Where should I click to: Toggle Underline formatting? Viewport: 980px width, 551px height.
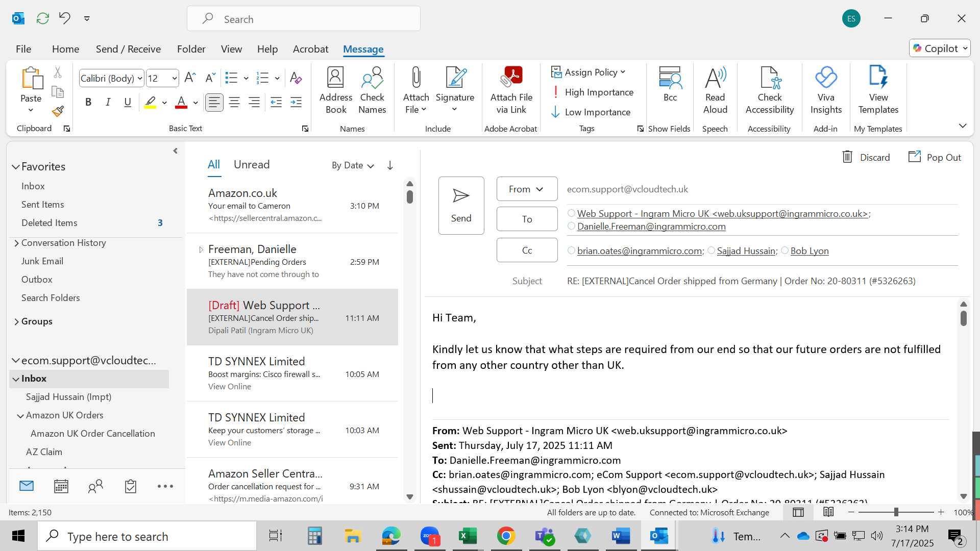coord(128,102)
